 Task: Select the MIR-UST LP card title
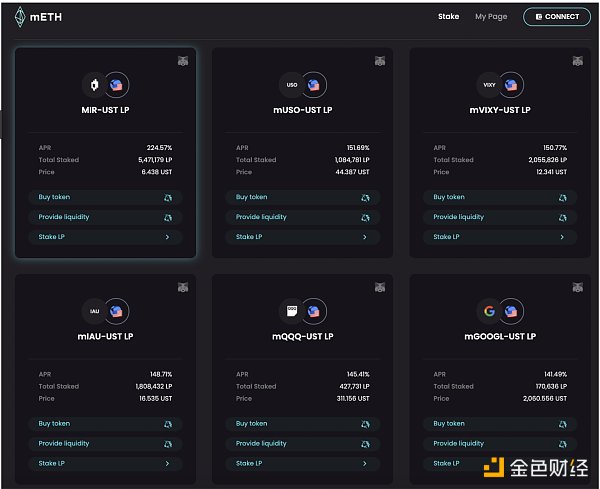click(x=105, y=110)
